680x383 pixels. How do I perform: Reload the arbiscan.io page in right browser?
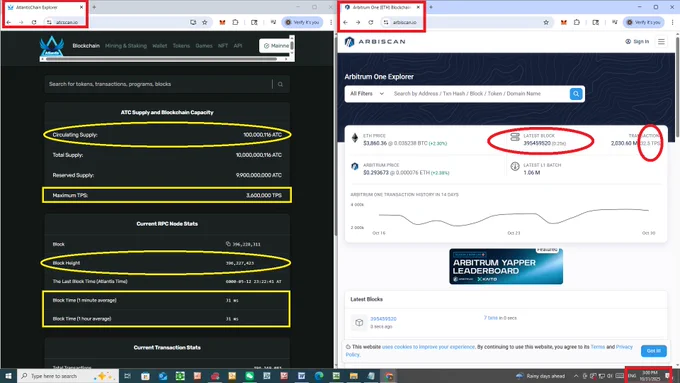371,22
